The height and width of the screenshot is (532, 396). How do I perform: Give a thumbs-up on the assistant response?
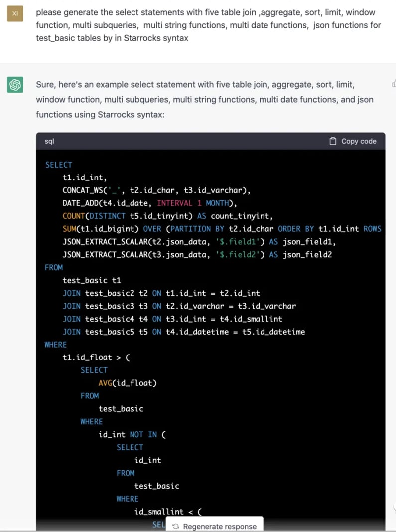coord(393,85)
